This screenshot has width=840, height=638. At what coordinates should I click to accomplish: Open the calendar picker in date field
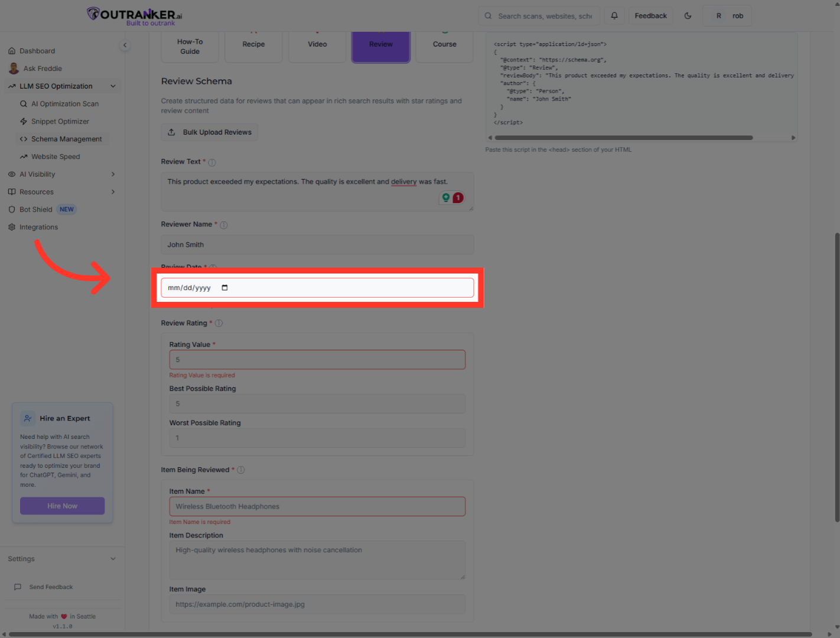(x=224, y=288)
